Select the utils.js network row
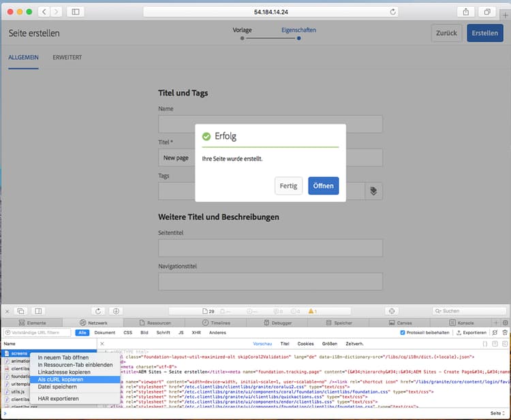This screenshot has width=511, height=420. 18,391
